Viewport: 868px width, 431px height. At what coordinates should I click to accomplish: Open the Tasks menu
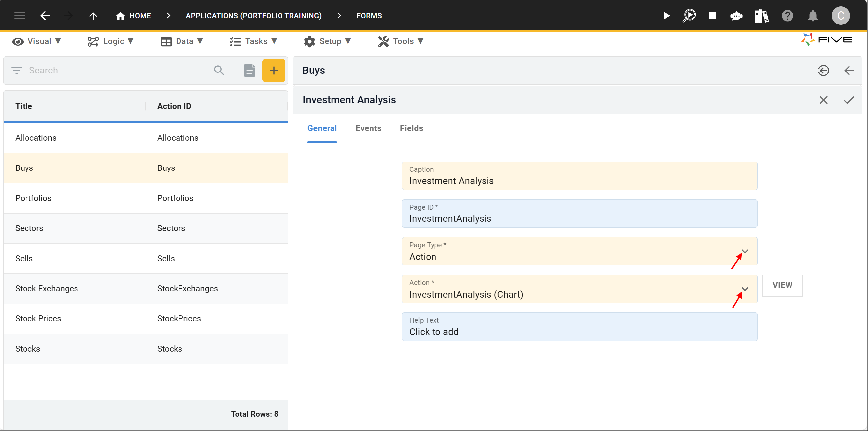(x=253, y=41)
